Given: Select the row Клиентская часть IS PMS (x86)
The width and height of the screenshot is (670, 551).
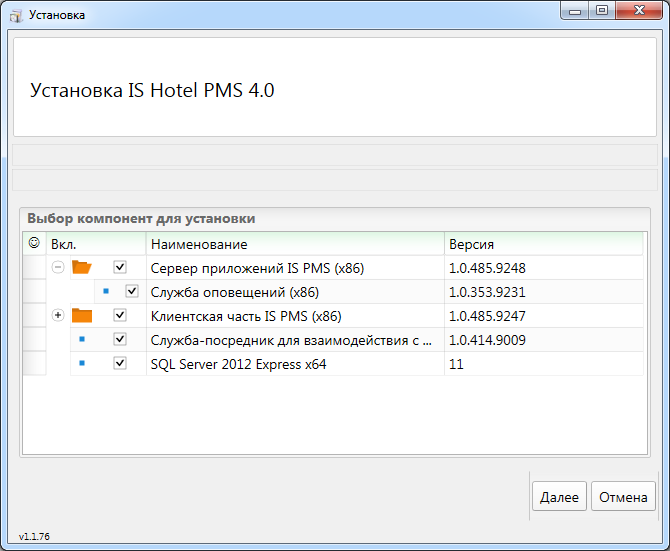Looking at the screenshot, I should click(x=333, y=316).
